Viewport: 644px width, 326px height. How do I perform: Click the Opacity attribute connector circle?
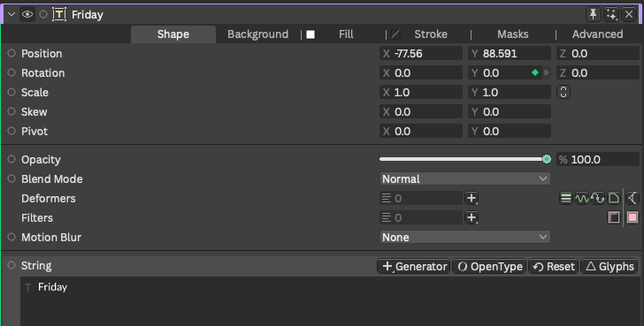(x=11, y=159)
